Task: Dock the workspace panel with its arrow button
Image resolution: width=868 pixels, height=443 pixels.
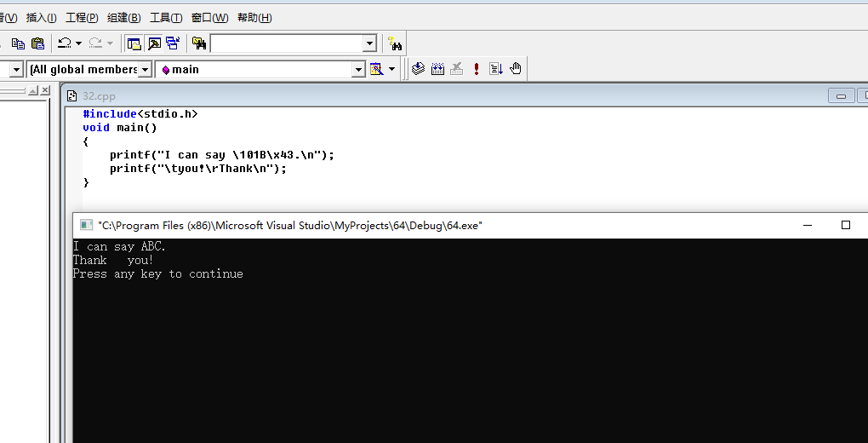Action: (x=33, y=90)
